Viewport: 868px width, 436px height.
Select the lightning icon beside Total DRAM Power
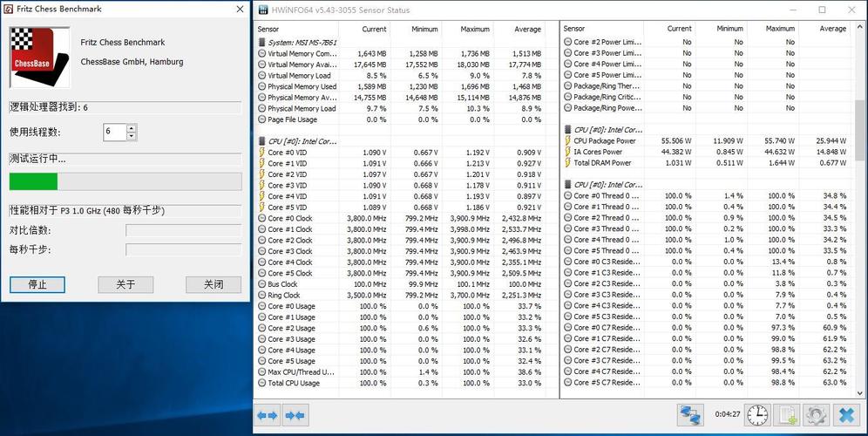pyautogui.click(x=567, y=163)
